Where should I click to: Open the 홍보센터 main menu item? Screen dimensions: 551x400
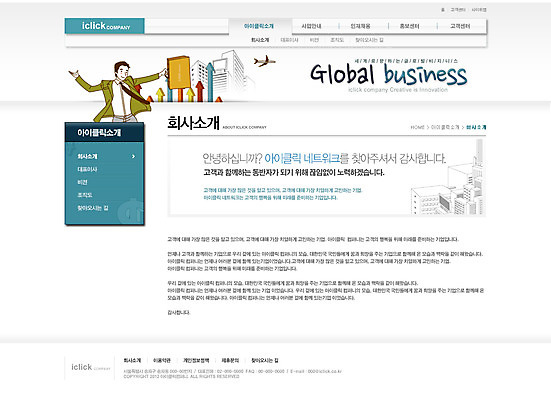(409, 26)
